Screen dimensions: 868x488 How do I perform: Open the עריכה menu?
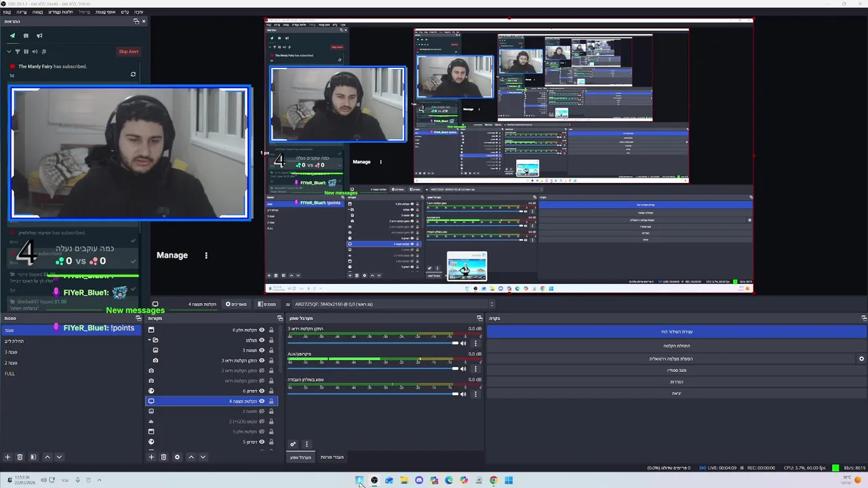coord(22,12)
